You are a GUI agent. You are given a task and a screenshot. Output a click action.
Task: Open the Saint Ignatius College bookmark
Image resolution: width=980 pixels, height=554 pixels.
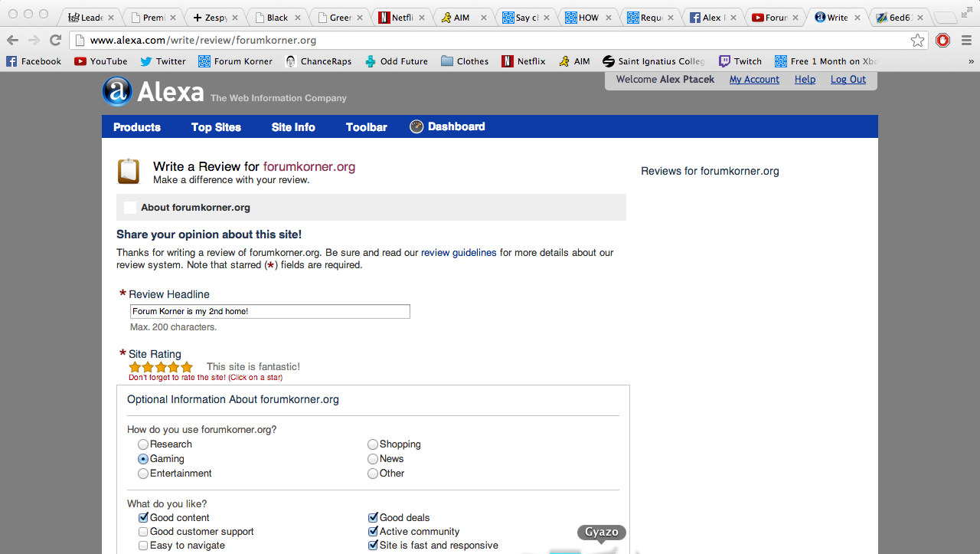[x=654, y=61]
